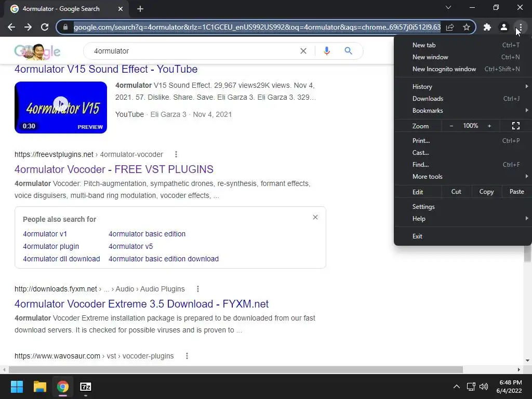Click Cut in the Edit row
This screenshot has height=399, width=532.
tap(456, 192)
